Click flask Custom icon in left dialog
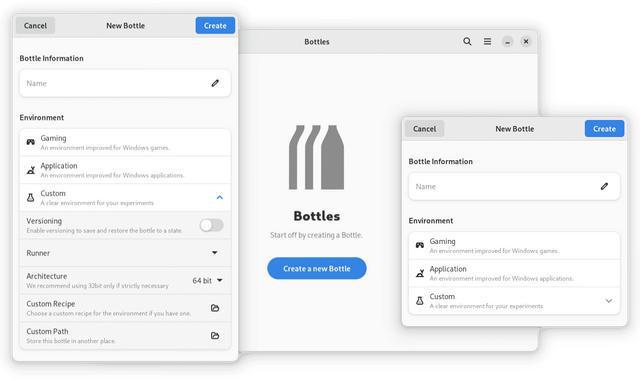Screen dimensions: 640x381 (x=31, y=198)
